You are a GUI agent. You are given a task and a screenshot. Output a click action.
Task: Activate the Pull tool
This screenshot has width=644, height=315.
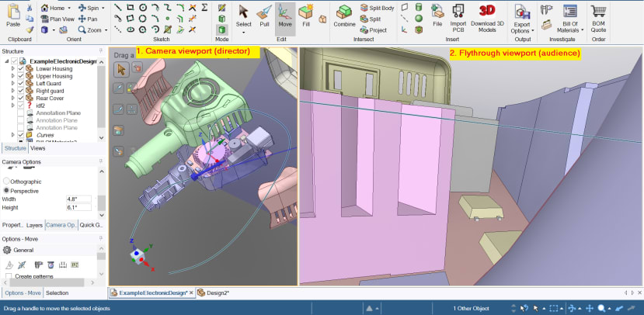coord(264,16)
